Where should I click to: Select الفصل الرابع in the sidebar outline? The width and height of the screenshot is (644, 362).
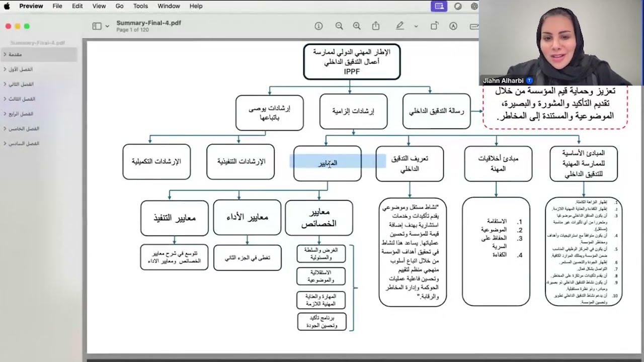[21, 114]
